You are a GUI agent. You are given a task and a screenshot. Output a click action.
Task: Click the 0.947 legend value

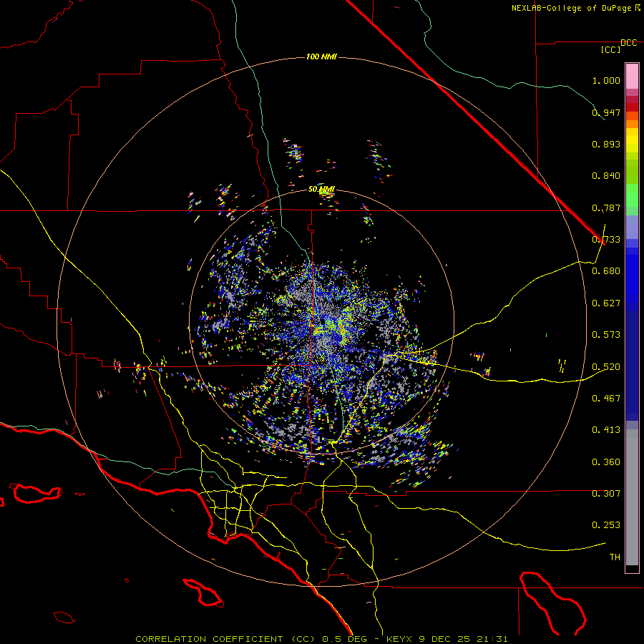pos(606,112)
